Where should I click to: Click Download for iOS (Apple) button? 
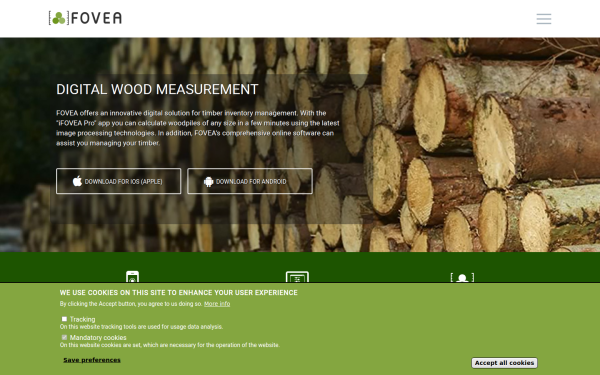click(119, 181)
